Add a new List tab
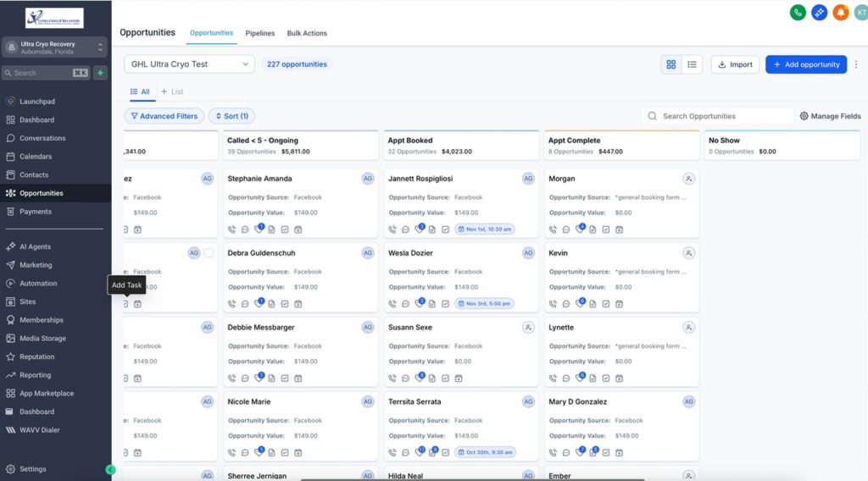The height and width of the screenshot is (481, 868). click(x=172, y=91)
